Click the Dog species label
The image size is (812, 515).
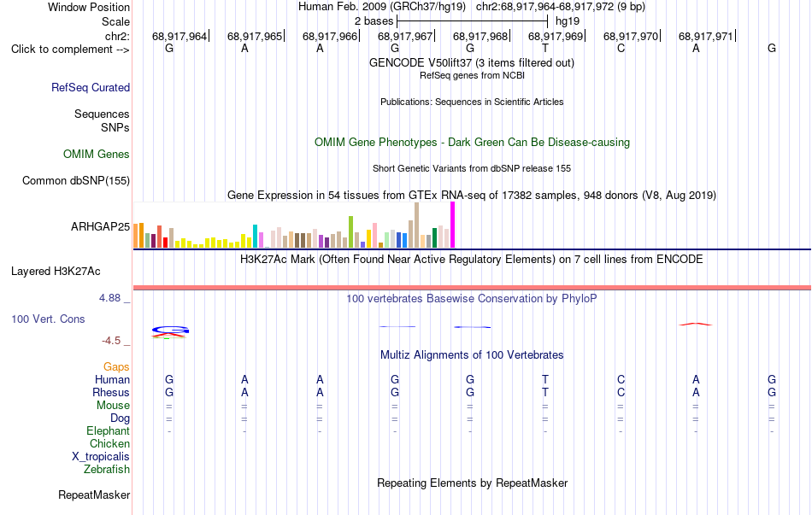120,418
